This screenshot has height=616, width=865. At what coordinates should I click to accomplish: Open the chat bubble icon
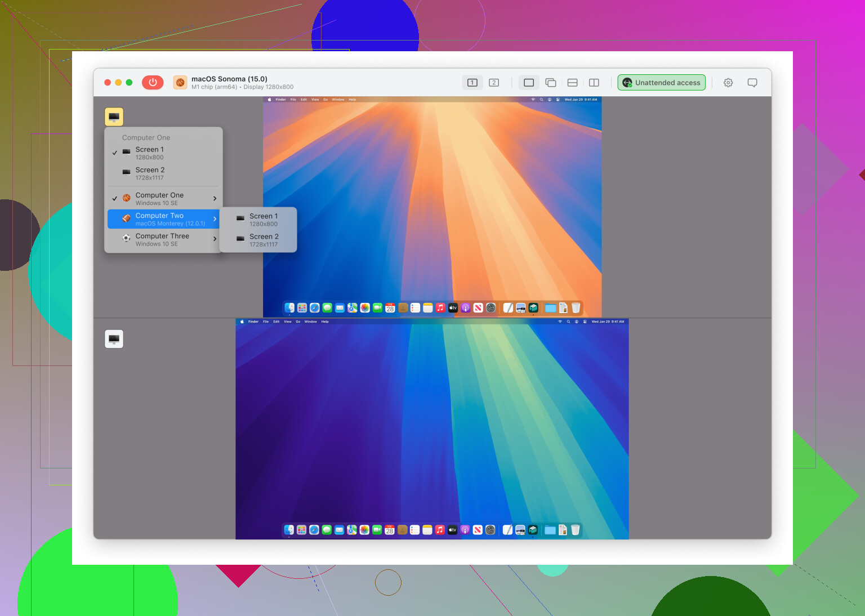click(752, 83)
